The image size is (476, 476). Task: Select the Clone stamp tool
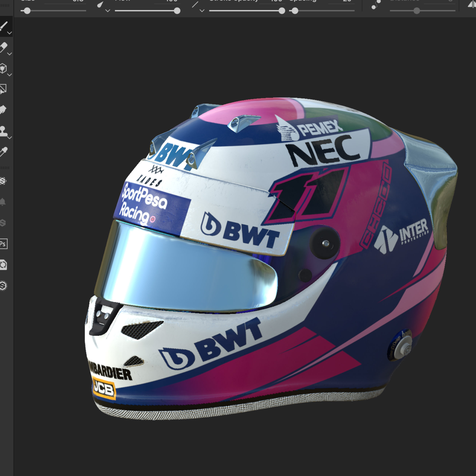point(3,131)
